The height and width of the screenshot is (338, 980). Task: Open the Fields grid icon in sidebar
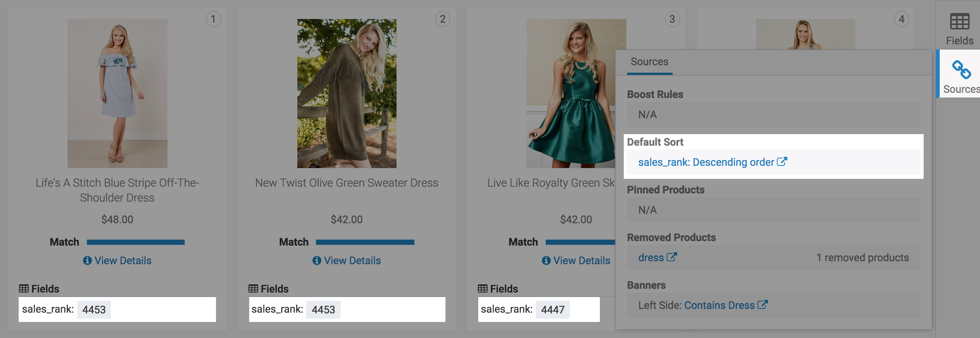tap(959, 22)
